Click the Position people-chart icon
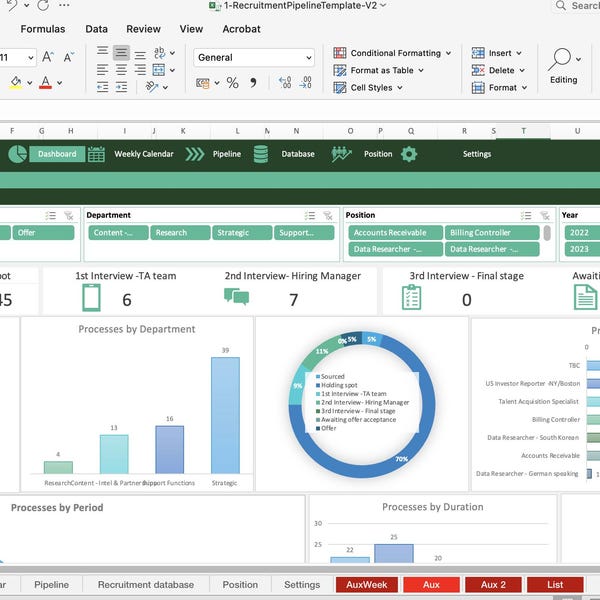Screen dimensions: 600x600 pos(341,154)
